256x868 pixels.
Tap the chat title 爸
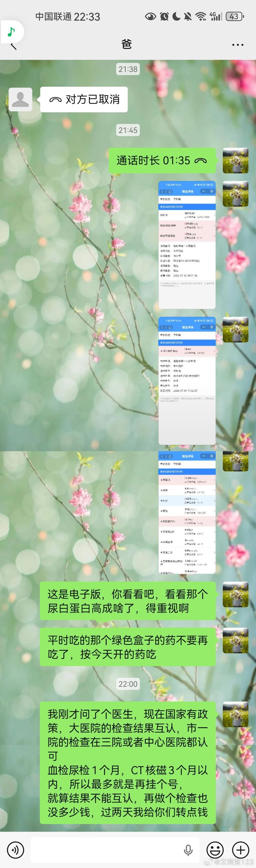tap(127, 44)
